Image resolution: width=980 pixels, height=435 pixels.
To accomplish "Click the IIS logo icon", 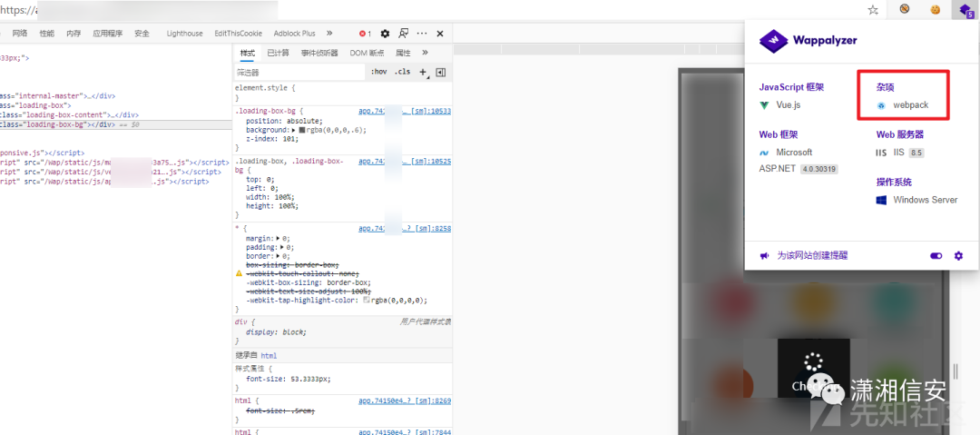I will click(881, 152).
